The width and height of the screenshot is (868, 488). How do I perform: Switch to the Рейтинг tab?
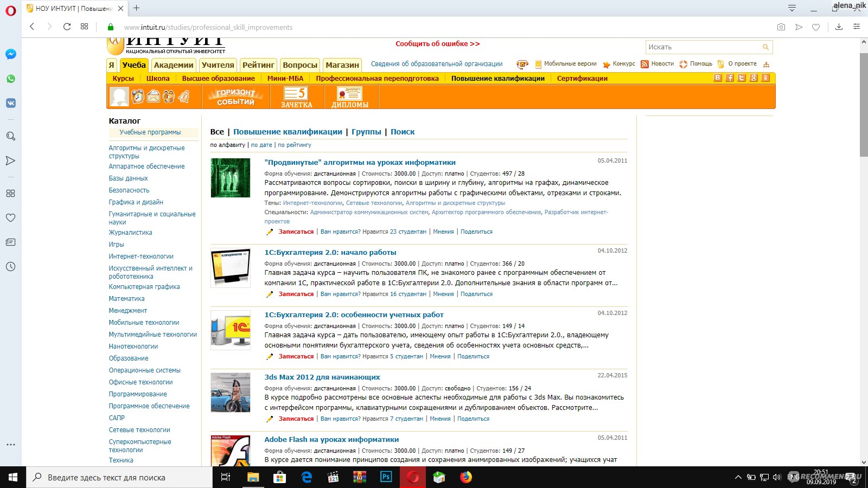click(x=258, y=65)
